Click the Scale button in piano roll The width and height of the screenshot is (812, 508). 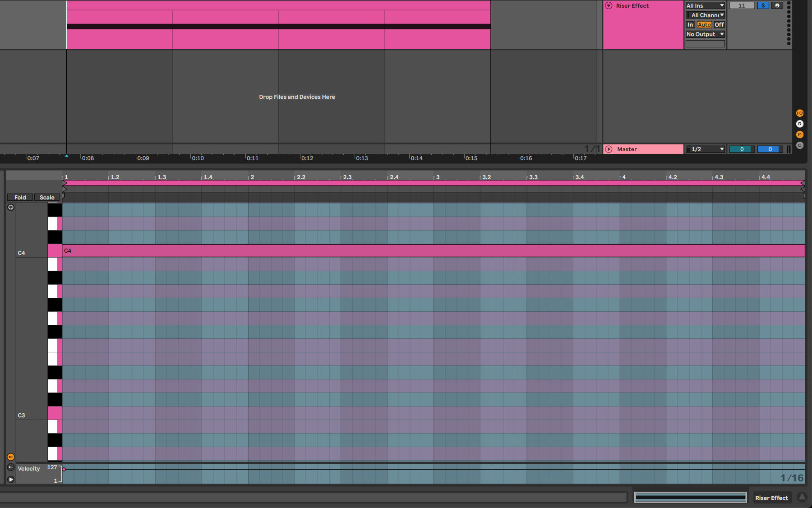47,198
